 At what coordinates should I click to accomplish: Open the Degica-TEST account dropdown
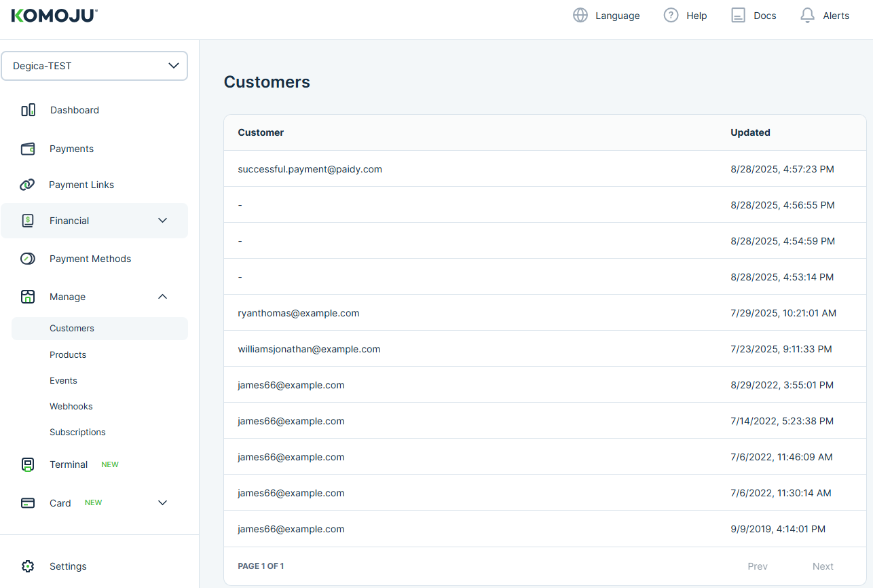point(94,66)
